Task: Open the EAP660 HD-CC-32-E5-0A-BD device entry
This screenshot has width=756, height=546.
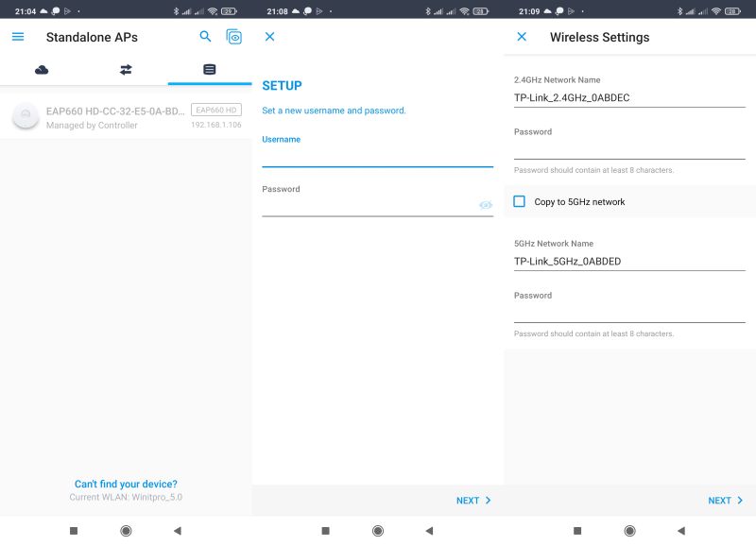Action: [x=126, y=117]
